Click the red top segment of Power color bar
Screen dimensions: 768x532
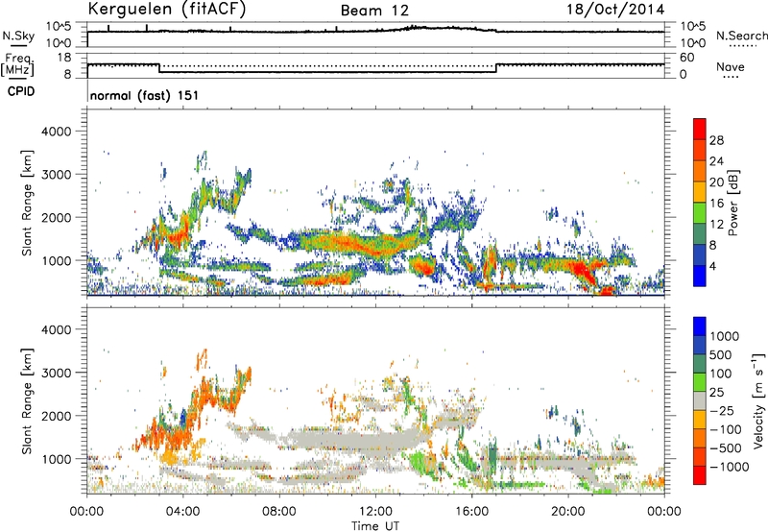pos(700,129)
